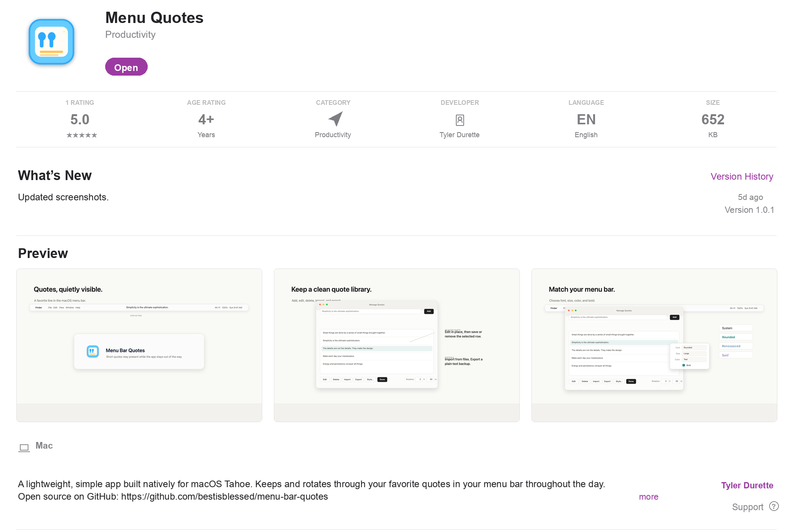
Task: Open the 'Keep a clean quote library' preview
Action: pyautogui.click(x=397, y=345)
